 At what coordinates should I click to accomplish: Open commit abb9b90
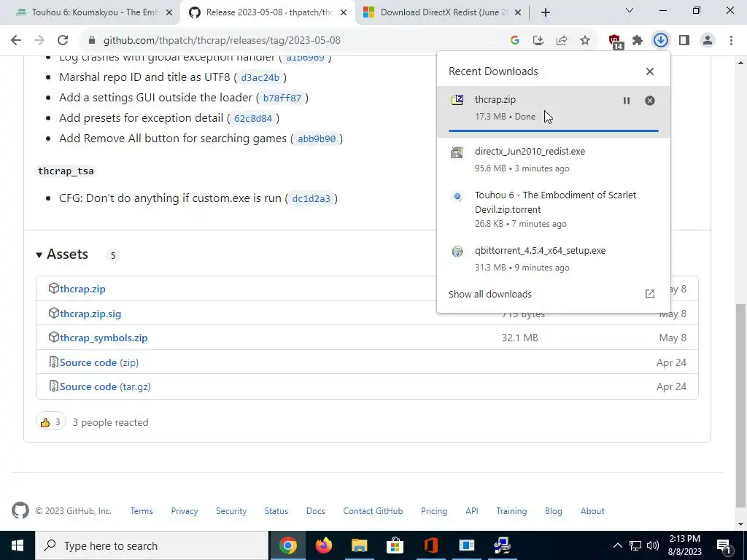point(317,139)
